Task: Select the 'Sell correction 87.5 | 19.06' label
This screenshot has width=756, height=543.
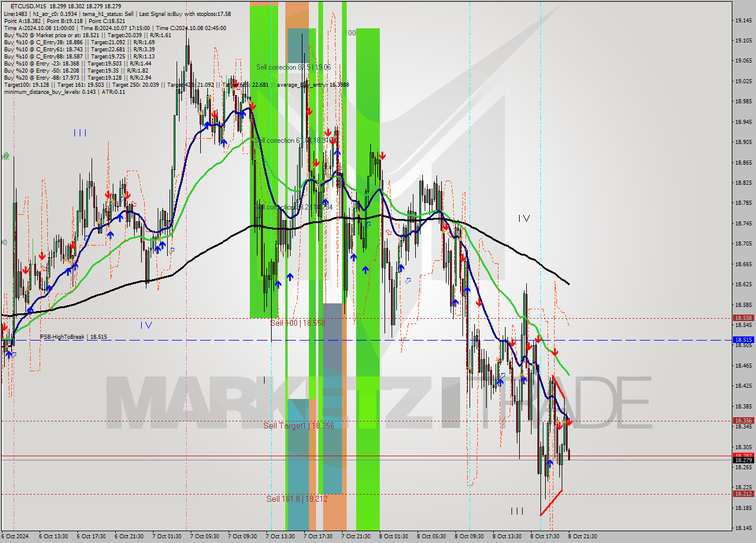Action: click(294, 67)
